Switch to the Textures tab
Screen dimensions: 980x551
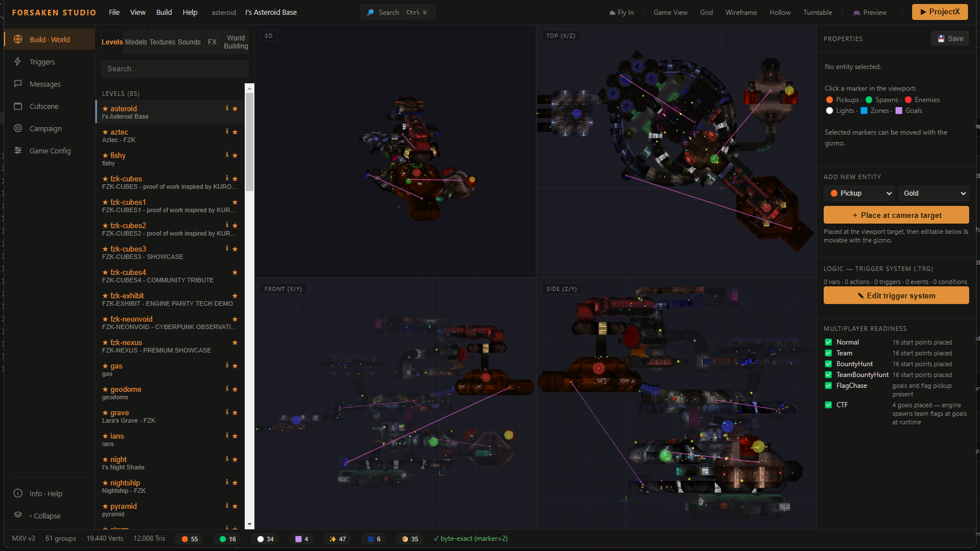pos(163,42)
